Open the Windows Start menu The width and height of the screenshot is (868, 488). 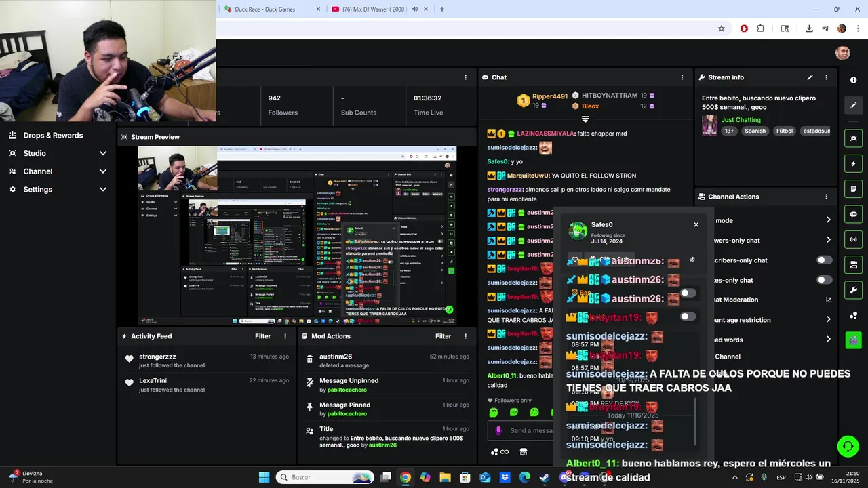264,477
